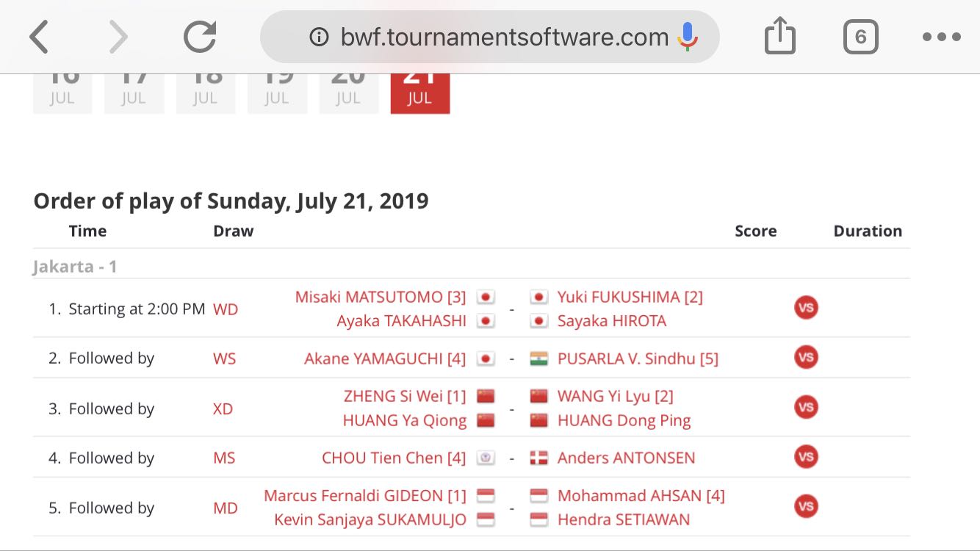The height and width of the screenshot is (551, 980).
Task: Tap the microphone voice search icon
Action: point(688,37)
